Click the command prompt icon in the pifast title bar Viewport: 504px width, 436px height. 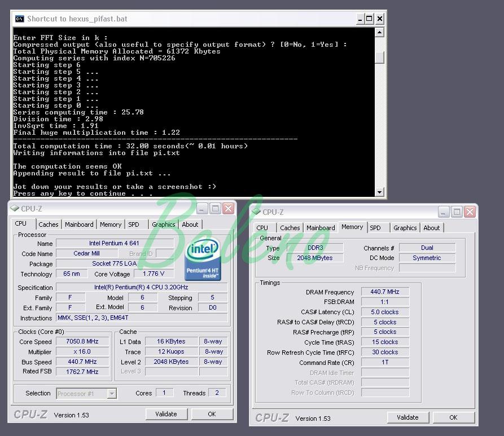[19, 19]
